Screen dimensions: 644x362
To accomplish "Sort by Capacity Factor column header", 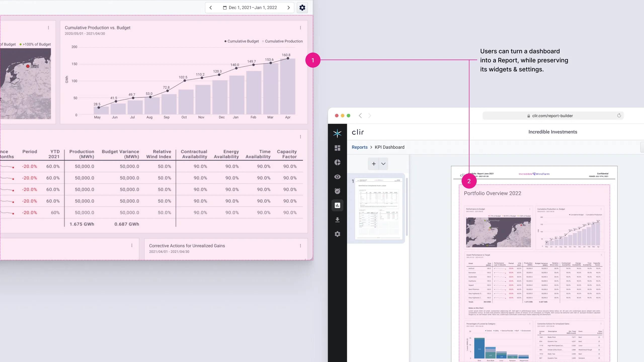I will click(x=287, y=154).
